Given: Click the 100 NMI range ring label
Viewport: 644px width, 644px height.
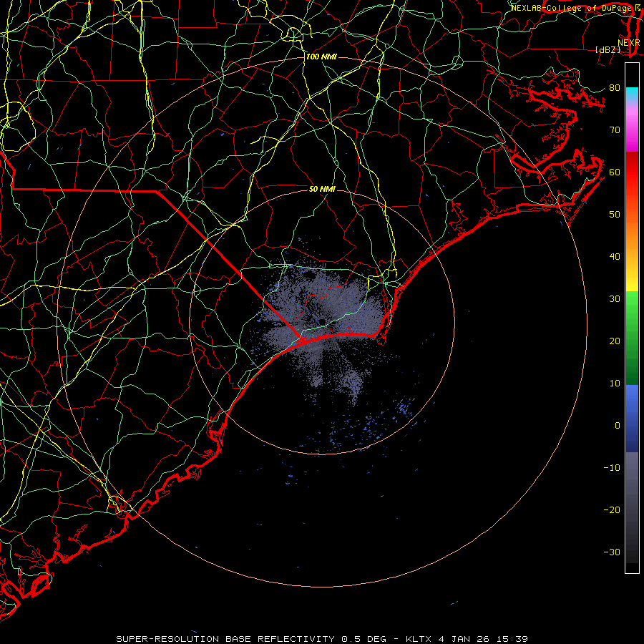Looking at the screenshot, I should click(321, 57).
